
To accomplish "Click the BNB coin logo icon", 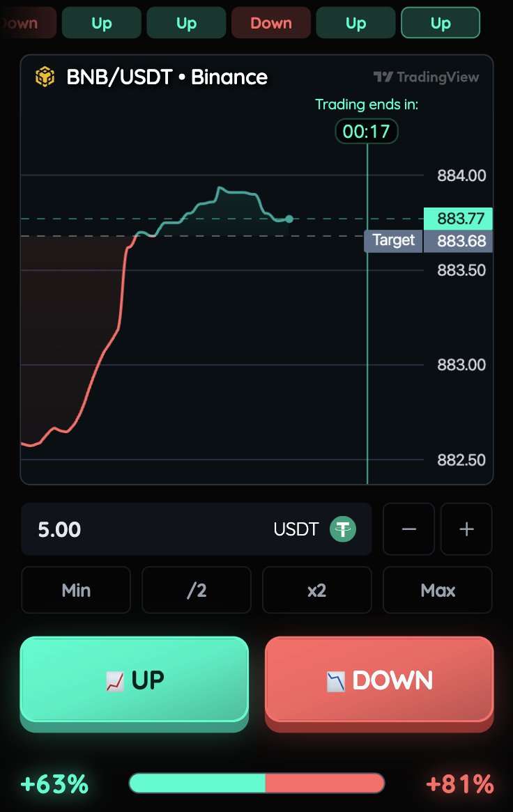I will pyautogui.click(x=45, y=77).
